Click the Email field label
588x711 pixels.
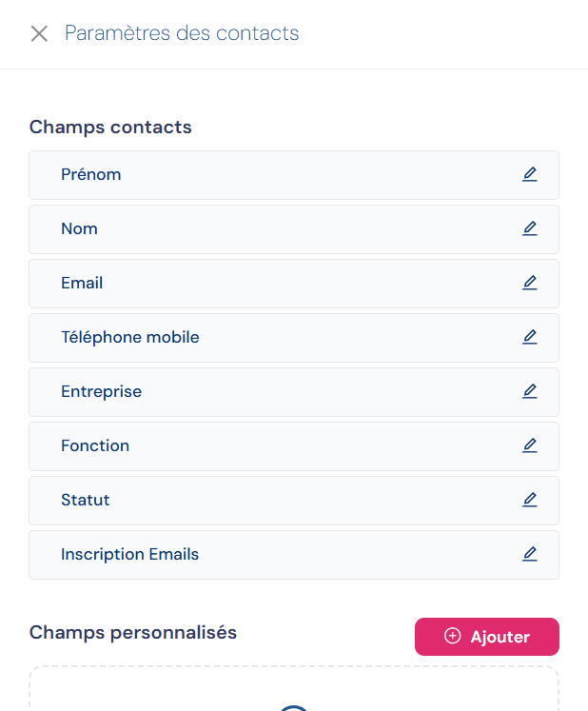[x=82, y=284]
